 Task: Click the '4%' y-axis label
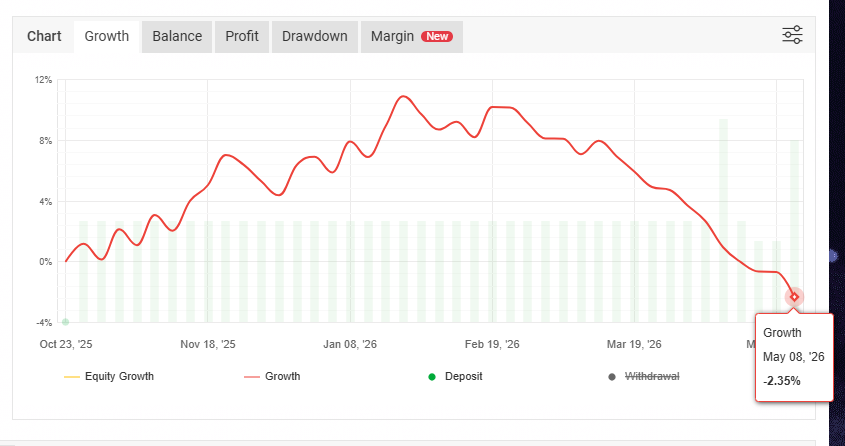46,202
